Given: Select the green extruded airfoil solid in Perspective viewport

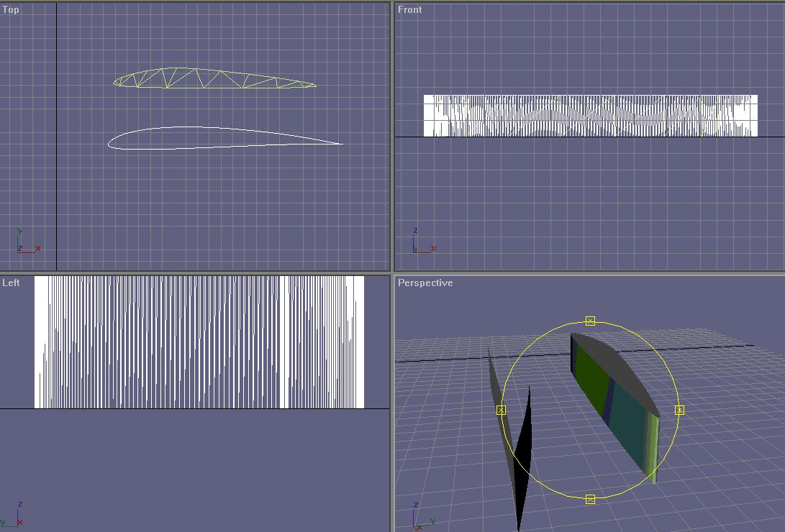Looking at the screenshot, I should (615, 408).
